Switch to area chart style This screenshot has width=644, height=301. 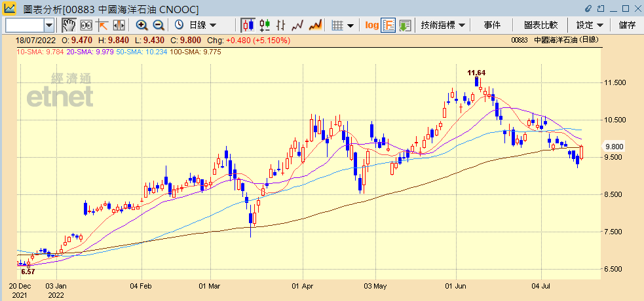point(315,25)
